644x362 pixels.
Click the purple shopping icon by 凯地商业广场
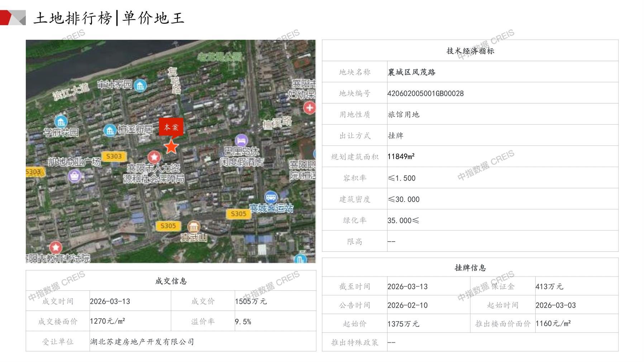(75, 176)
